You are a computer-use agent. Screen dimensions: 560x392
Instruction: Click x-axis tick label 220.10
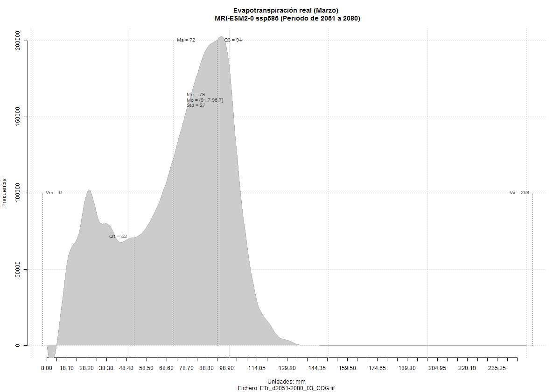(x=467, y=368)
